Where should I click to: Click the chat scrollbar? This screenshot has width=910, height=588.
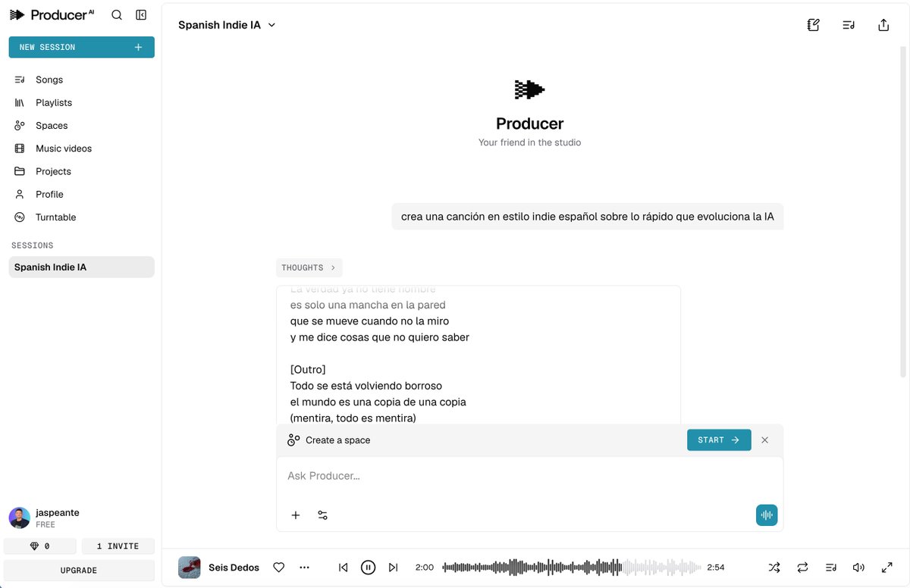point(902,214)
